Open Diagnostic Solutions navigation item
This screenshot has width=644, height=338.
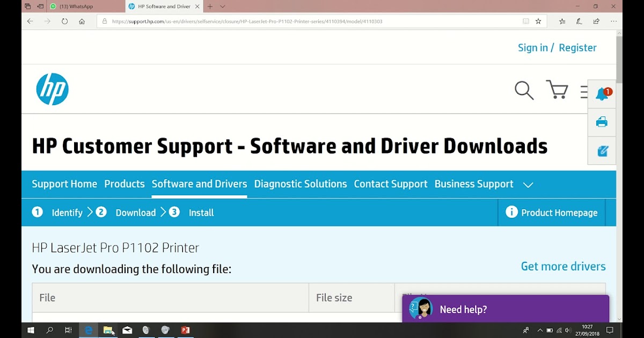[x=301, y=184]
